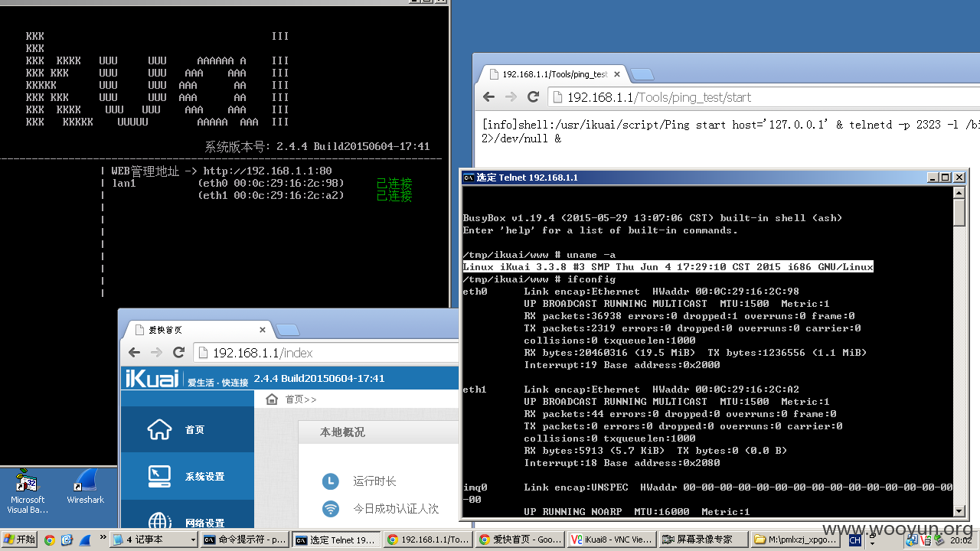This screenshot has height=551, width=980.
Task: Open new tab in 爱快首页 Chrome window
Action: coord(287,330)
